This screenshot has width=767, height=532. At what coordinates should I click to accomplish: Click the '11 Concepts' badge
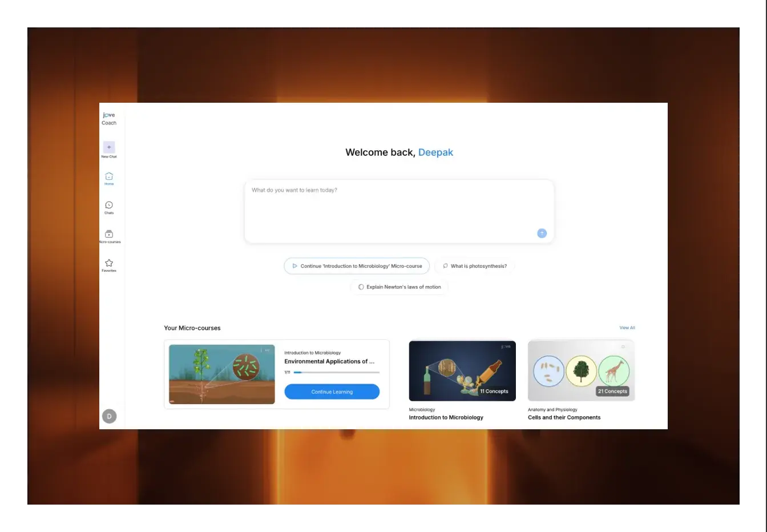(x=494, y=391)
